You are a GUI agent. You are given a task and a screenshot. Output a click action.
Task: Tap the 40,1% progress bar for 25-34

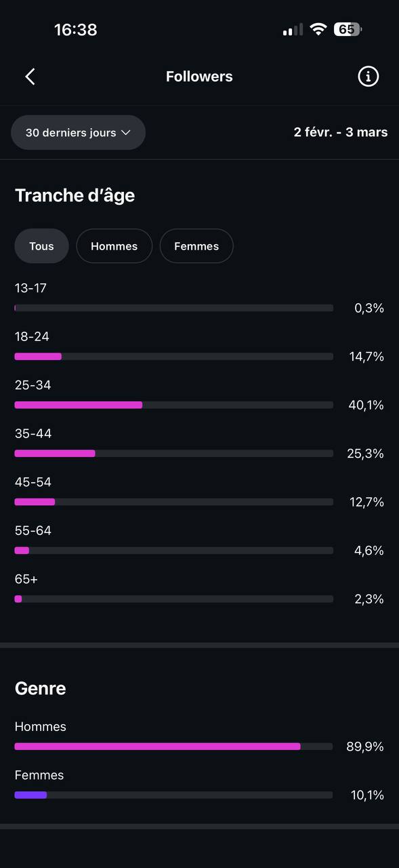click(x=173, y=404)
